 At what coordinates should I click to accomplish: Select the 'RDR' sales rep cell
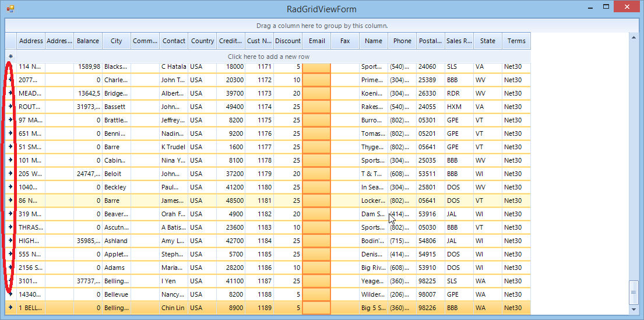tap(459, 93)
